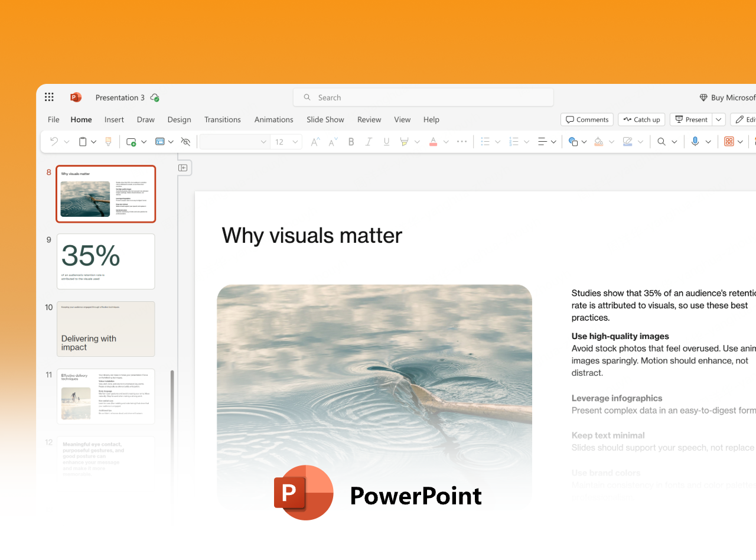Open the Help tab
Screen dimensions: 756x560
[x=431, y=119]
